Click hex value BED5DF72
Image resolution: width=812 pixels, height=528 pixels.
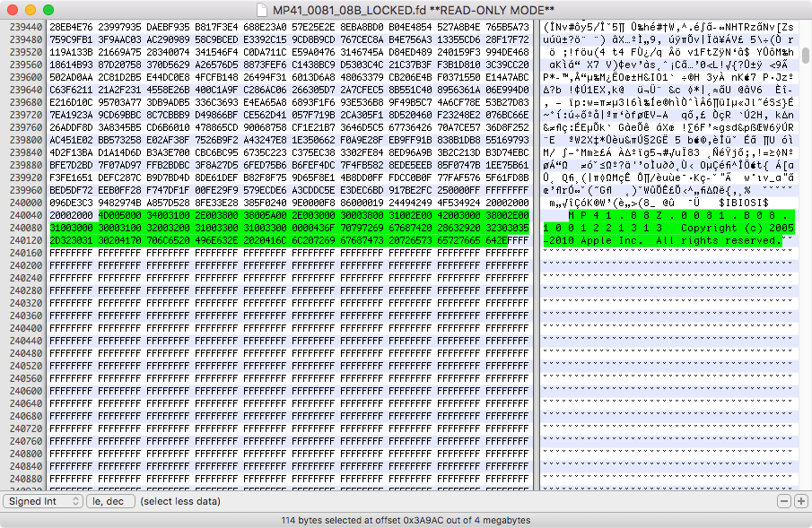coord(71,190)
